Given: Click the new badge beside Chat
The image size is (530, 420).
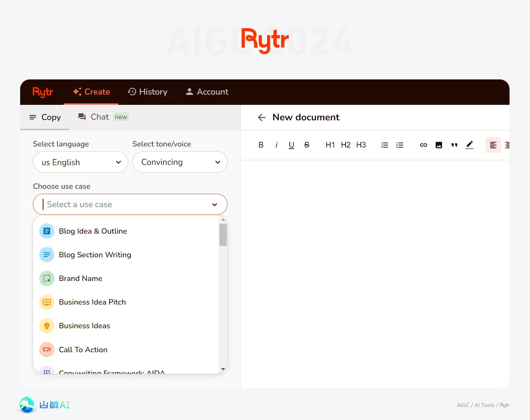Looking at the screenshot, I should coord(121,117).
